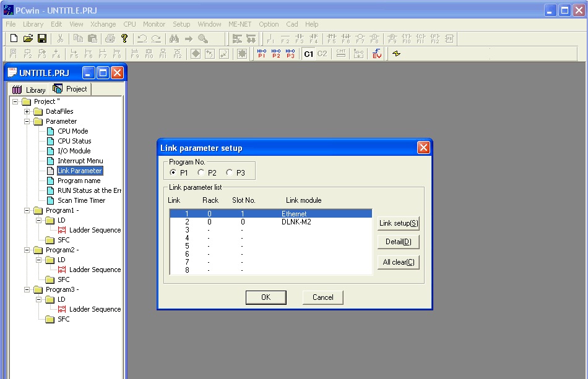Click the EV toolbar icon
The image size is (588, 379).
(x=377, y=54)
